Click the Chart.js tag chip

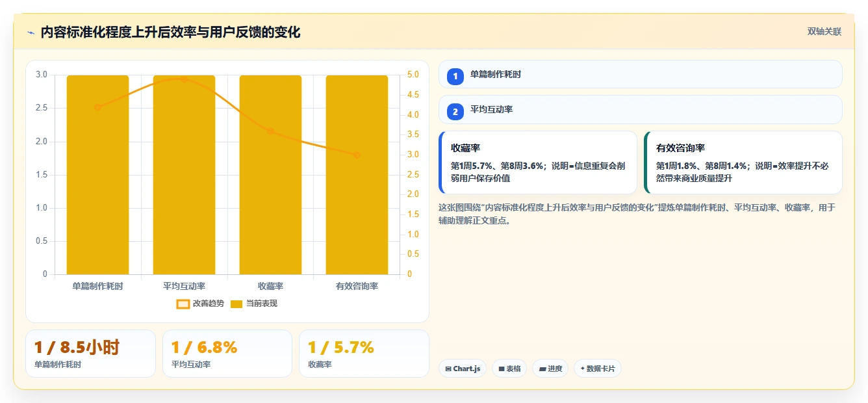click(x=463, y=369)
